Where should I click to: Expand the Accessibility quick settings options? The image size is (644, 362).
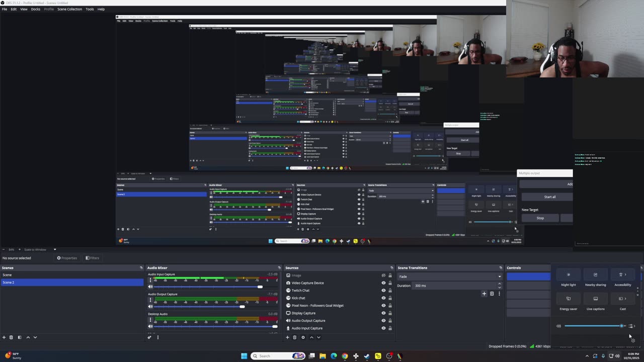(x=625, y=275)
